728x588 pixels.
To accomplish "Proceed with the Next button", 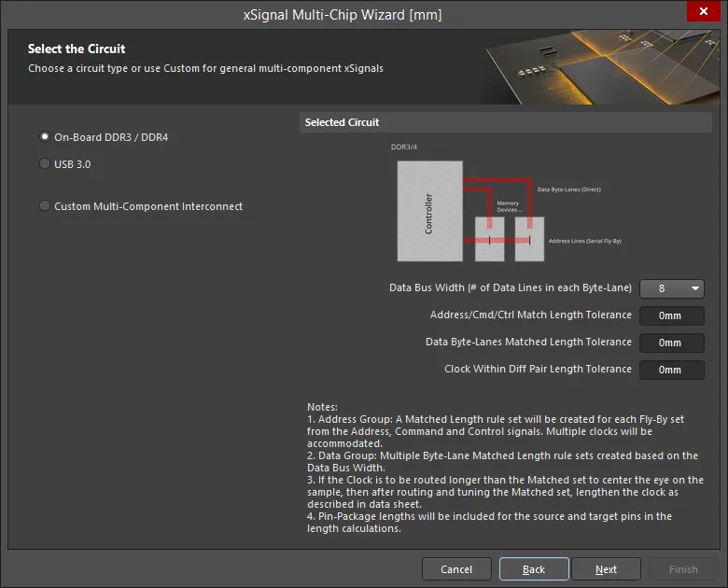I will click(606, 569).
